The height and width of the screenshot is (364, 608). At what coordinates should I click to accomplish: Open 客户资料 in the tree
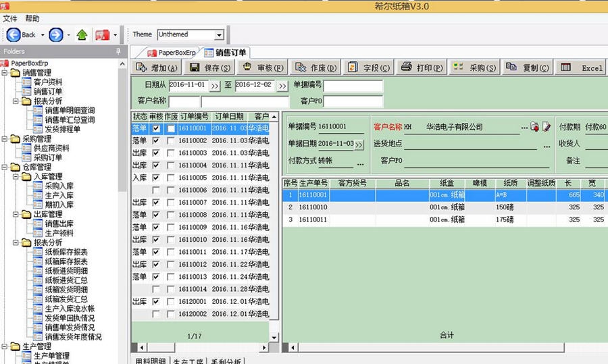click(x=48, y=82)
